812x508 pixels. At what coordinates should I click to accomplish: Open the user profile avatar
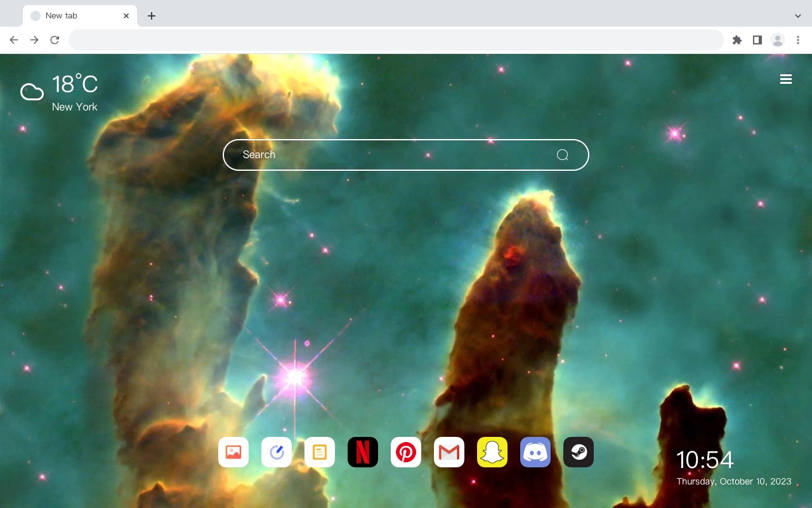(x=778, y=40)
